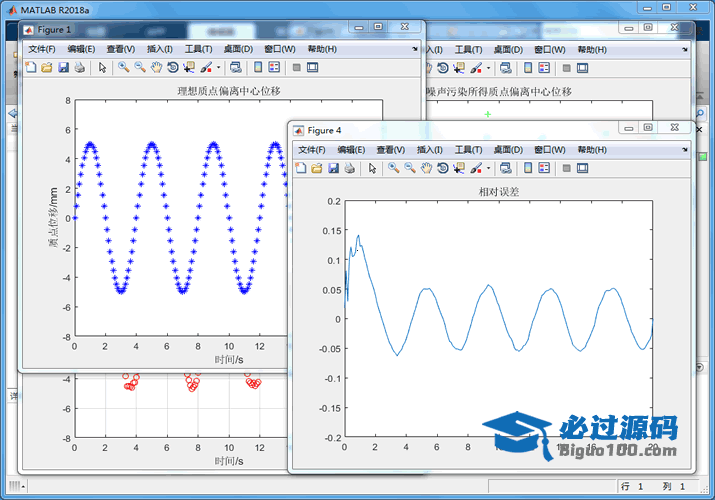Toggle Pan hand tool in Figure 1
The width and height of the screenshot is (715, 500).
[156, 67]
